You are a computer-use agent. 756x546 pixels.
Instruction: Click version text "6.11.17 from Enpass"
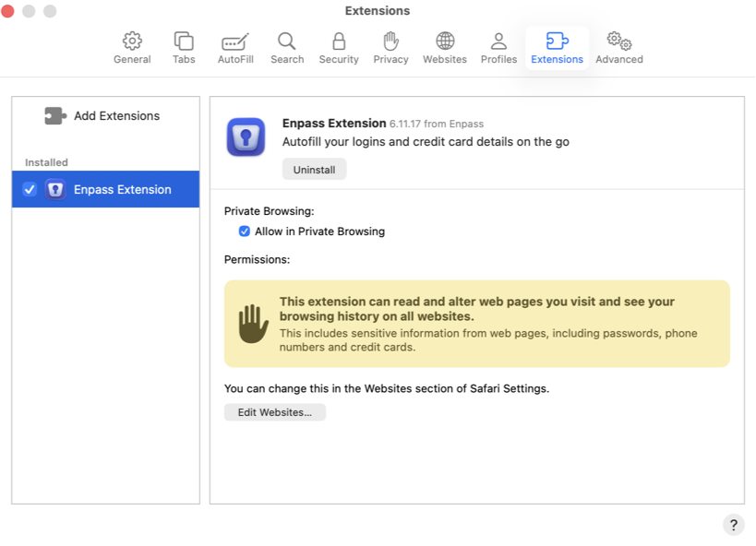437,124
